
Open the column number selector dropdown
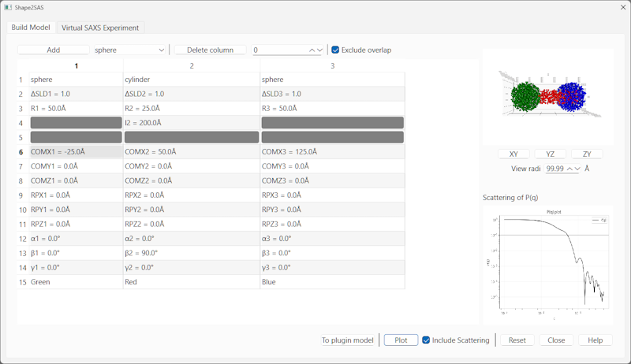point(319,50)
